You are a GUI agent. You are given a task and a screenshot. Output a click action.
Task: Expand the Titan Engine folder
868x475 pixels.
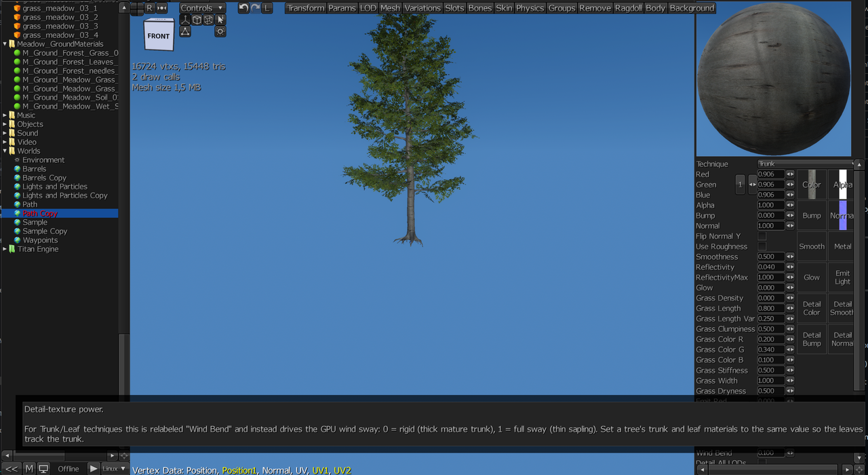(5, 249)
